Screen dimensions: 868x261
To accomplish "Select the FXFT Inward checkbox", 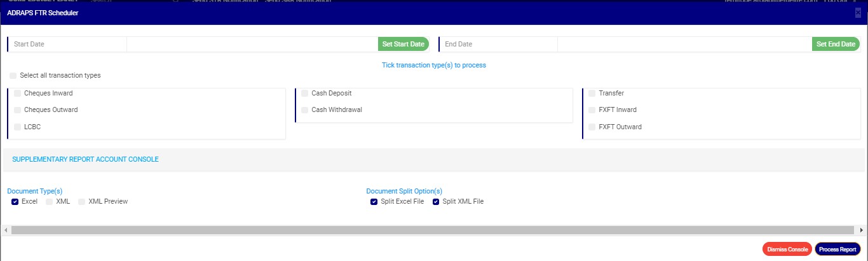I will point(592,110).
